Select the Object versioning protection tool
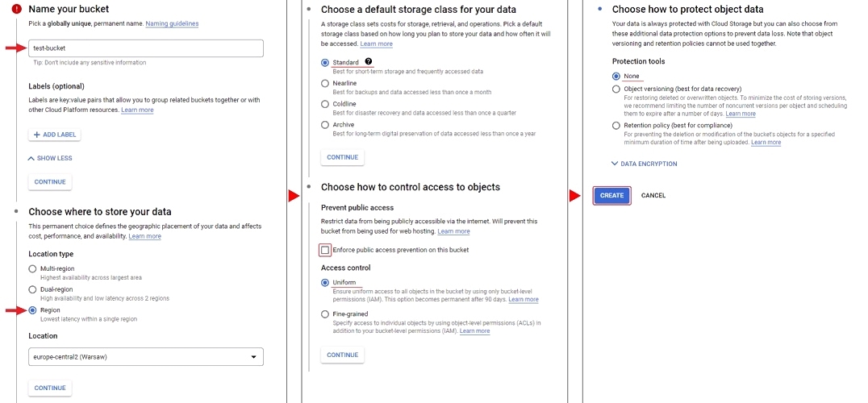Image resolution: width=868 pixels, height=403 pixels. (616, 89)
